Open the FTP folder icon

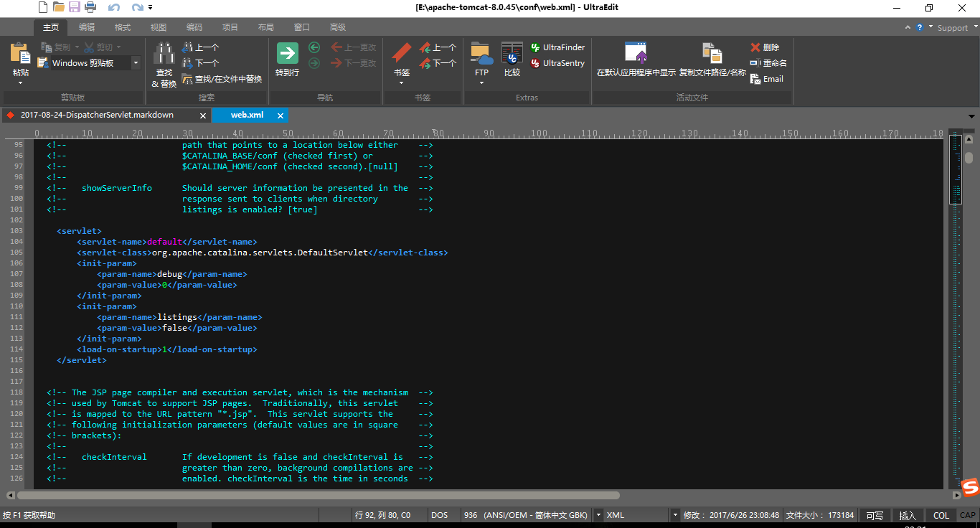pyautogui.click(x=481, y=54)
